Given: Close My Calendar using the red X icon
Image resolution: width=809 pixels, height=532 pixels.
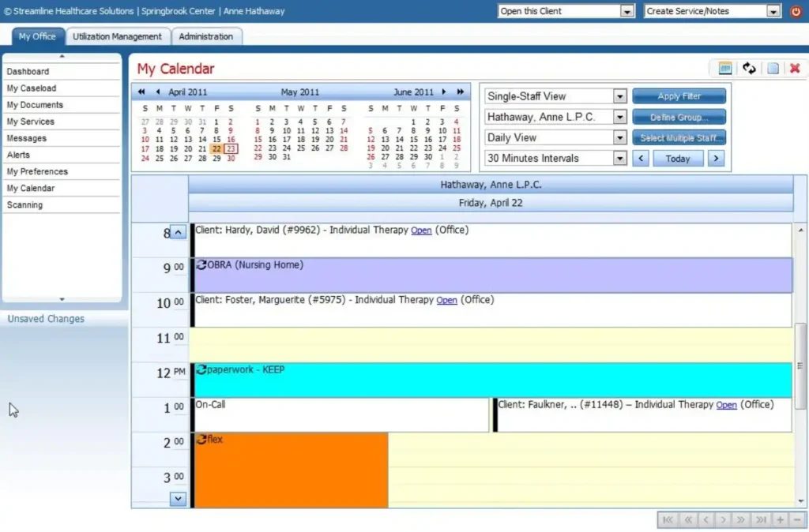Looking at the screenshot, I should tap(795, 69).
